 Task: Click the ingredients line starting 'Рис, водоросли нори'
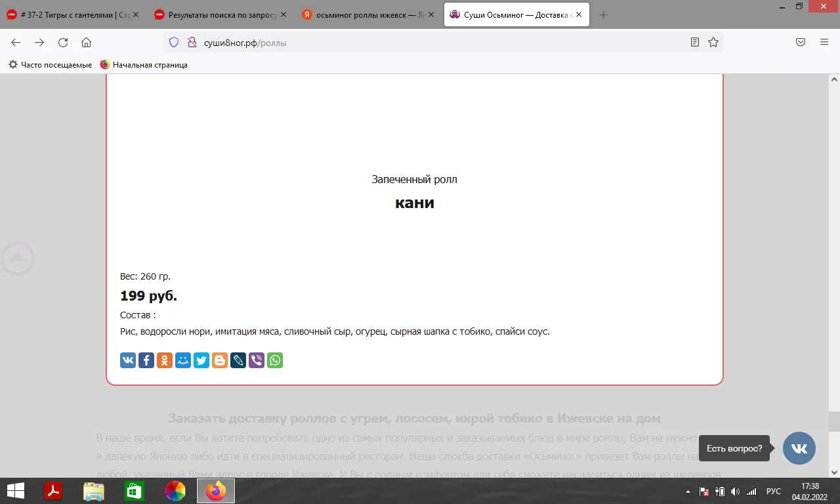(335, 331)
